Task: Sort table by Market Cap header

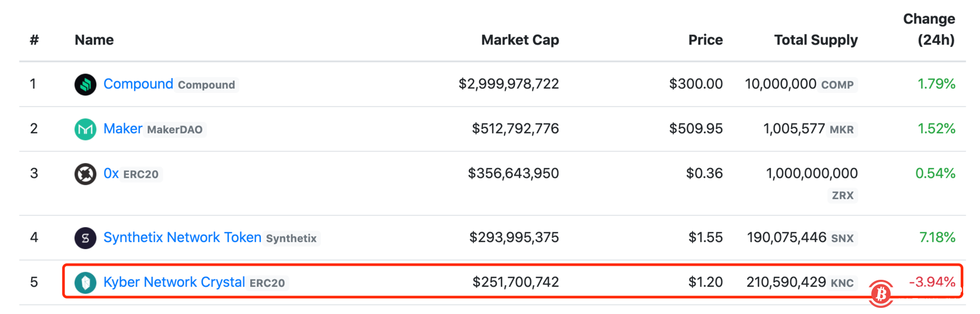Action: click(520, 40)
